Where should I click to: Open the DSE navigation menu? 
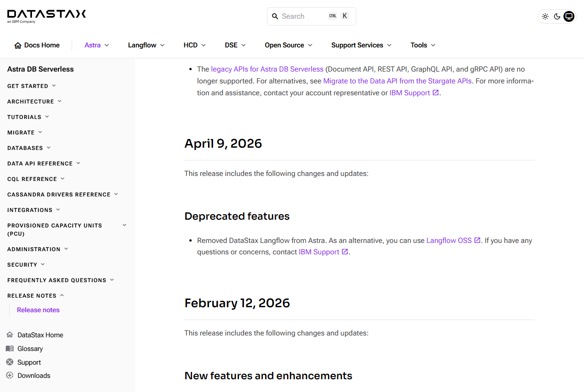tap(235, 45)
